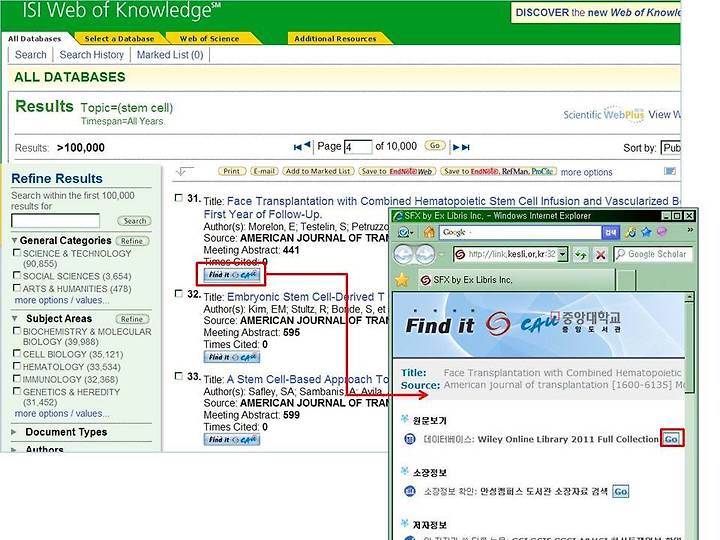This screenshot has width=720, height=540.
Task: Check HEMATOLOGY subject area
Action: coord(17,366)
